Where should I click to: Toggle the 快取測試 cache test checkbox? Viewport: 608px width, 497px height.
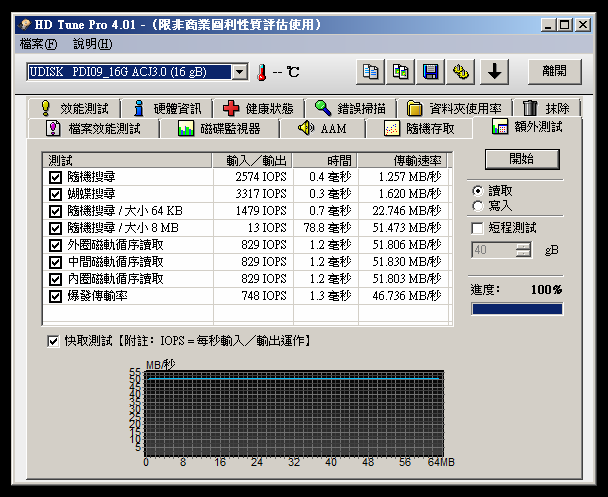coord(53,342)
